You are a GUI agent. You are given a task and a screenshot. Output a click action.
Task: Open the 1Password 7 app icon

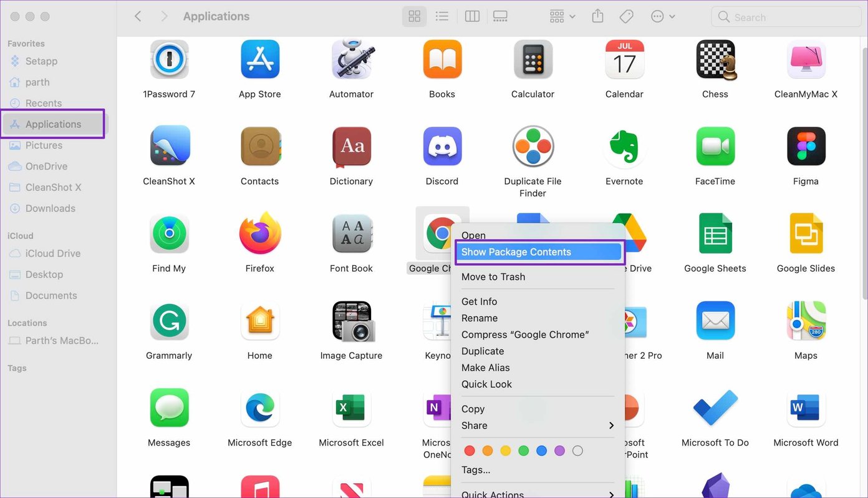coord(169,60)
